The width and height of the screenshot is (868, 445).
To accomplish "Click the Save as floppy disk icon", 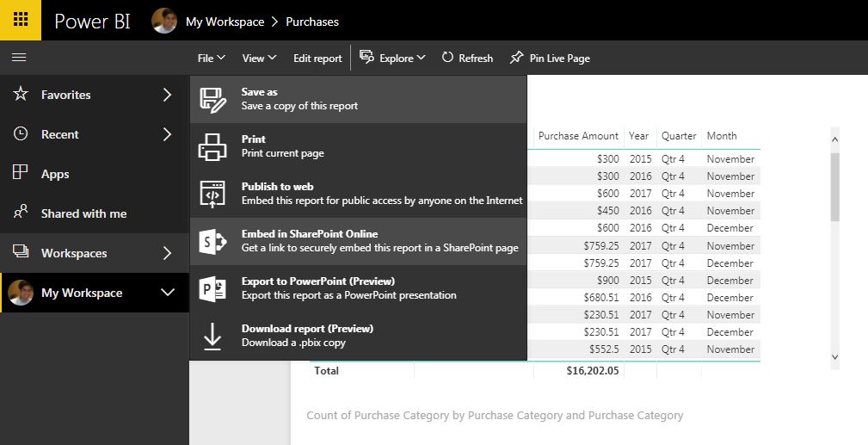I will pyautogui.click(x=212, y=100).
